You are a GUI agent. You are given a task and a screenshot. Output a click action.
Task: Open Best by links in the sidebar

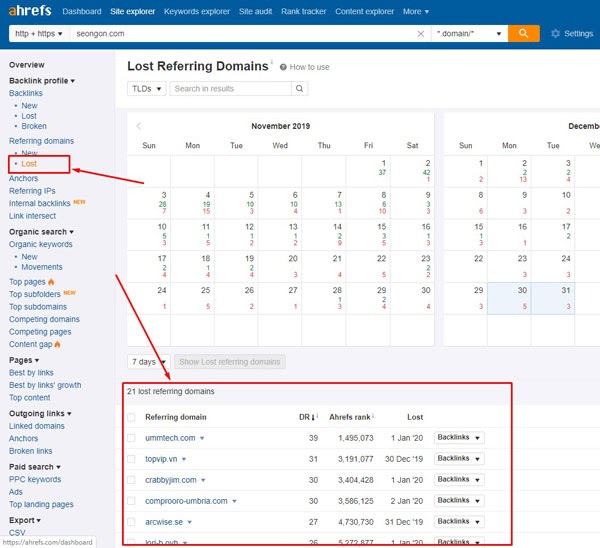coord(31,372)
